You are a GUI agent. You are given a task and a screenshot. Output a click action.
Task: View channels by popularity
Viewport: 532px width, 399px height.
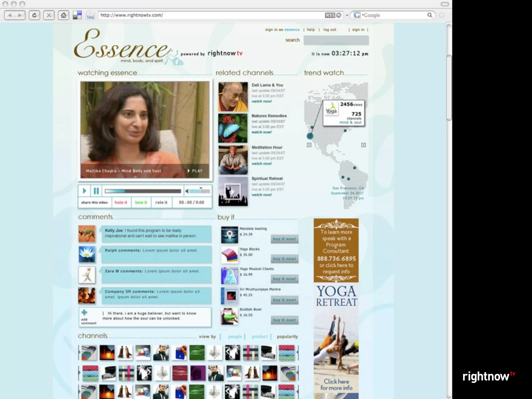(x=287, y=337)
